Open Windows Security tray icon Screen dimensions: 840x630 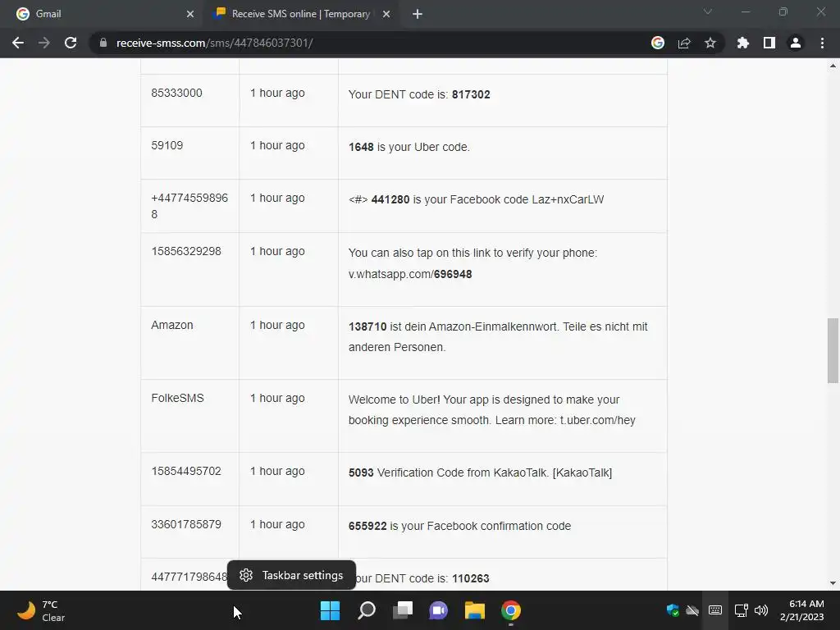pyautogui.click(x=673, y=610)
